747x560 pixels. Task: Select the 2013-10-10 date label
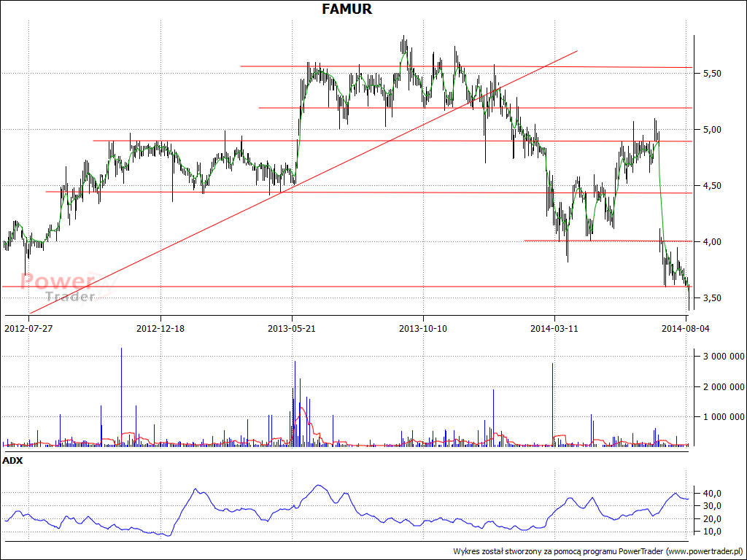pyautogui.click(x=423, y=329)
